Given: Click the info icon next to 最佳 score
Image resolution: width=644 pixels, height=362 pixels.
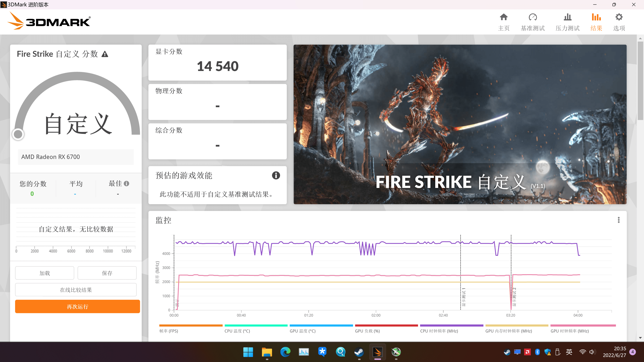Looking at the screenshot, I should click(127, 183).
